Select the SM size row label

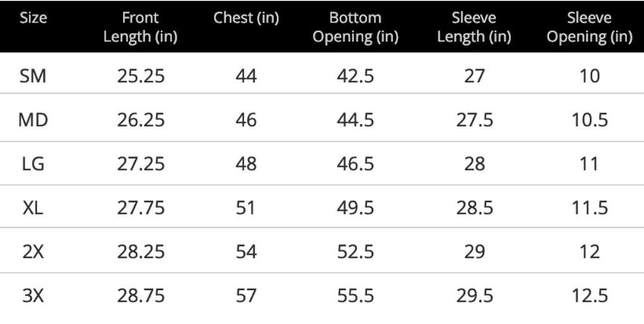[33, 76]
